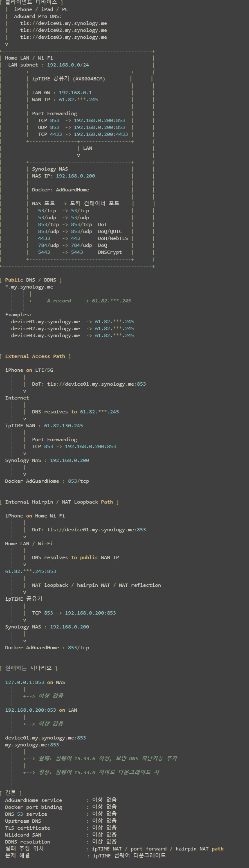
Task: Click the 'iPhone on LTE/5G' line
Action: (x=29, y=370)
